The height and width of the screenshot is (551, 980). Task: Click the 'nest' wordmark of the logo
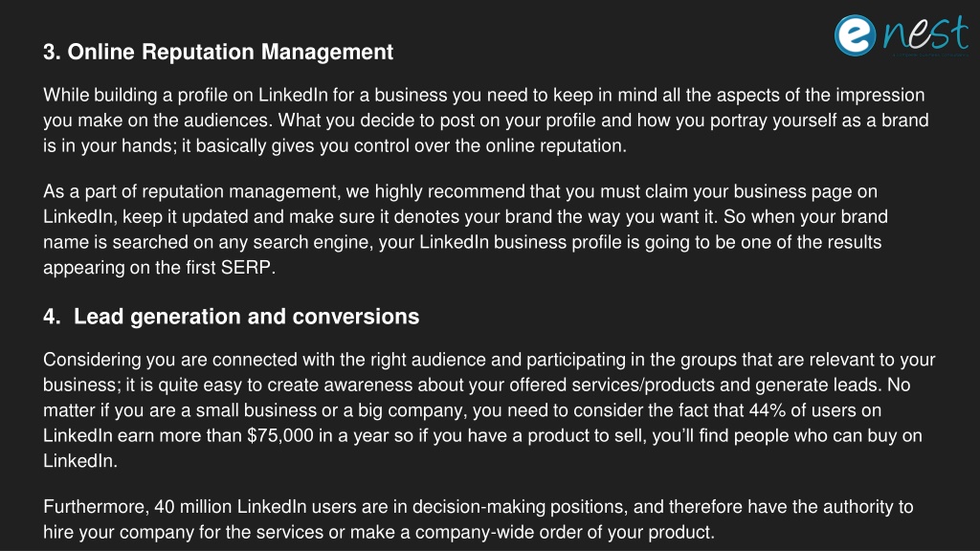tap(925, 33)
